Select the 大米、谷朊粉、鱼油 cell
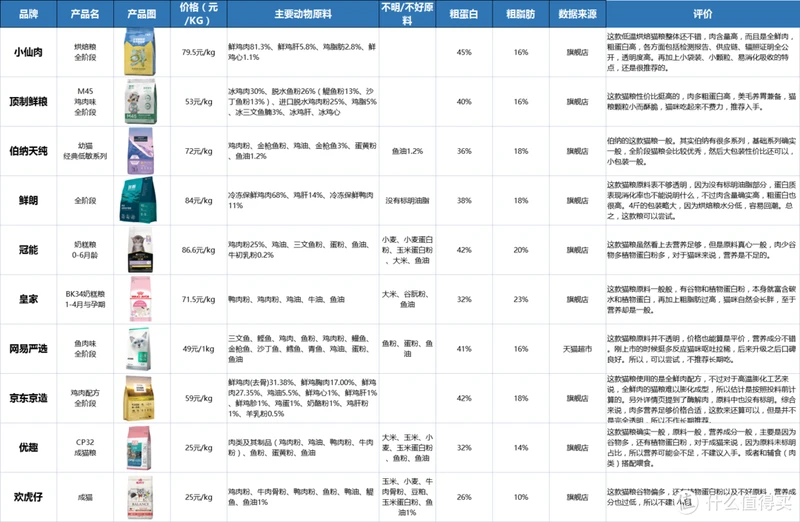 [x=407, y=299]
